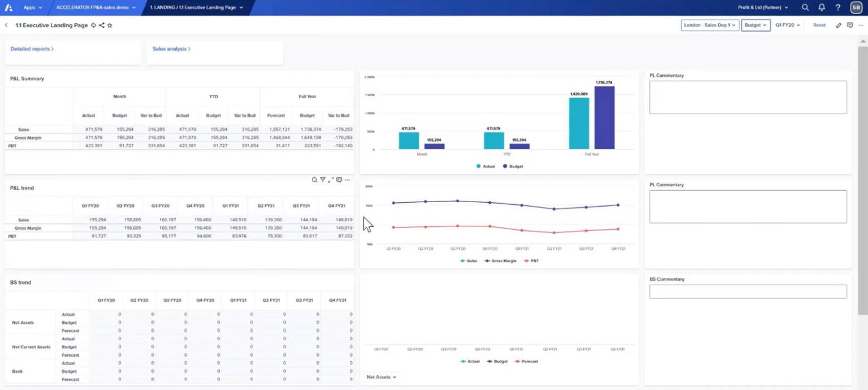Open the London - Sales Dep 1 selector
The image size is (868, 390).
(709, 25)
